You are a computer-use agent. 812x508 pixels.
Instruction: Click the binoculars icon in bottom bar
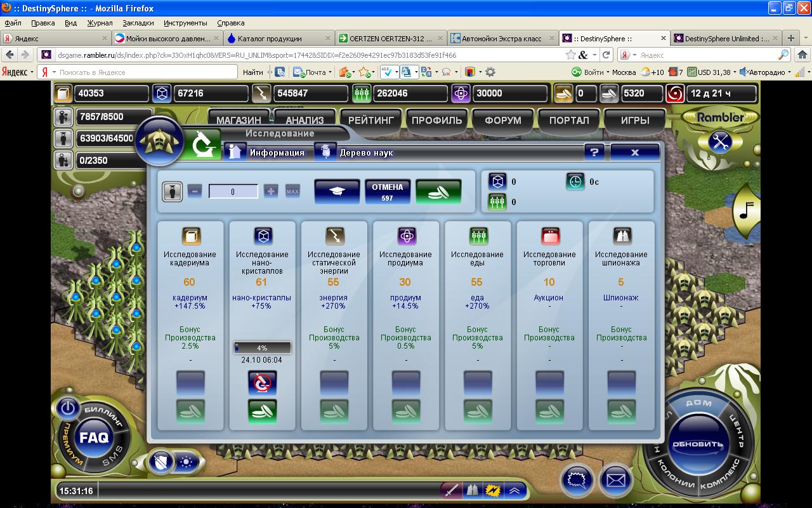pyautogui.click(x=471, y=490)
